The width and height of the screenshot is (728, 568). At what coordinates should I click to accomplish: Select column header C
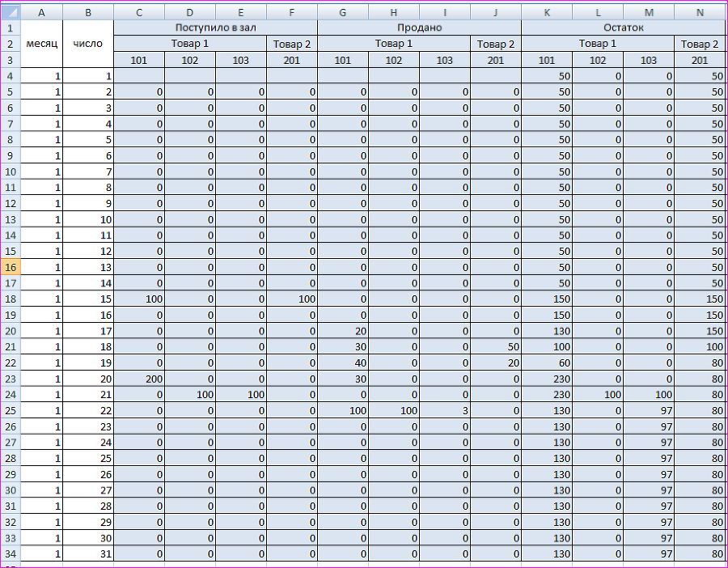(x=139, y=12)
